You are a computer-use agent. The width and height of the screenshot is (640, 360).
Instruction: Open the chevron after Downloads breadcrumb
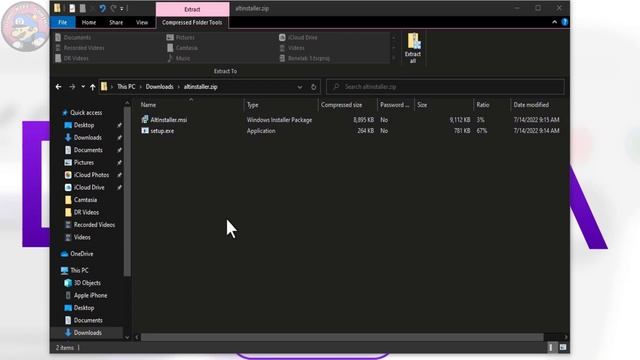click(x=179, y=87)
